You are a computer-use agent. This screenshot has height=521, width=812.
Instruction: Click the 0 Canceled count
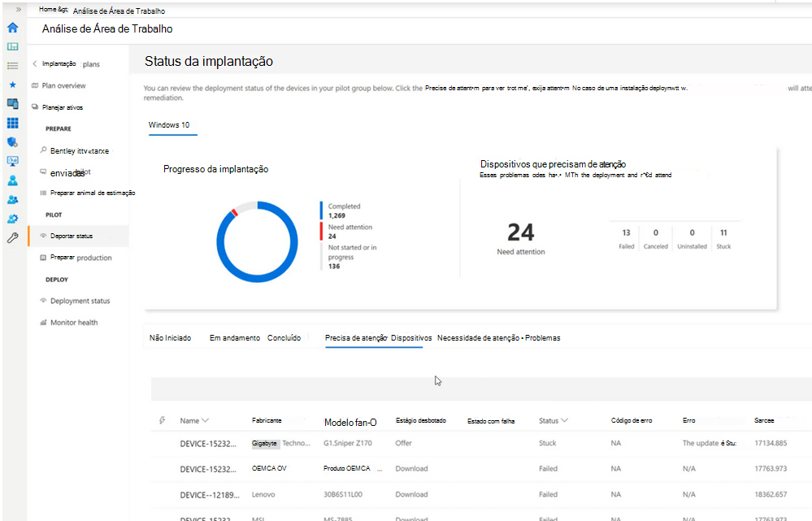(656, 232)
